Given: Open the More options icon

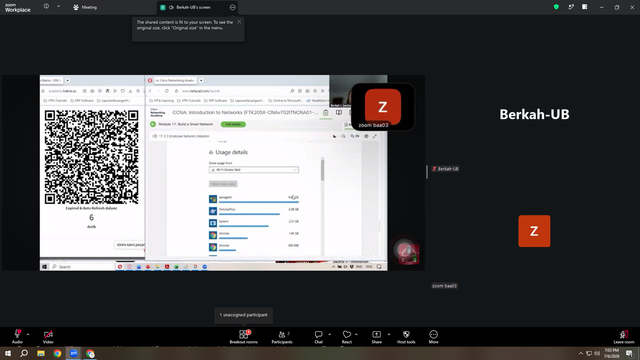Looking at the screenshot, I should 433,334.
